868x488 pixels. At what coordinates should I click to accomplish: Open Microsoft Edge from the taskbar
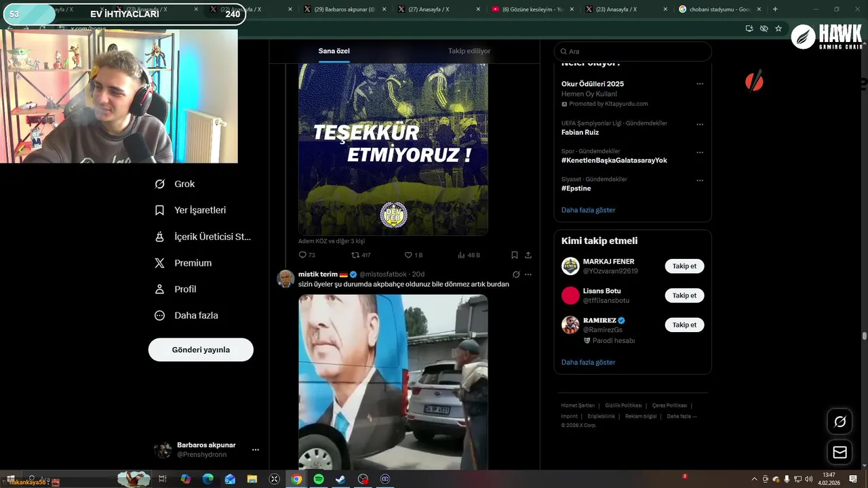[208, 479]
